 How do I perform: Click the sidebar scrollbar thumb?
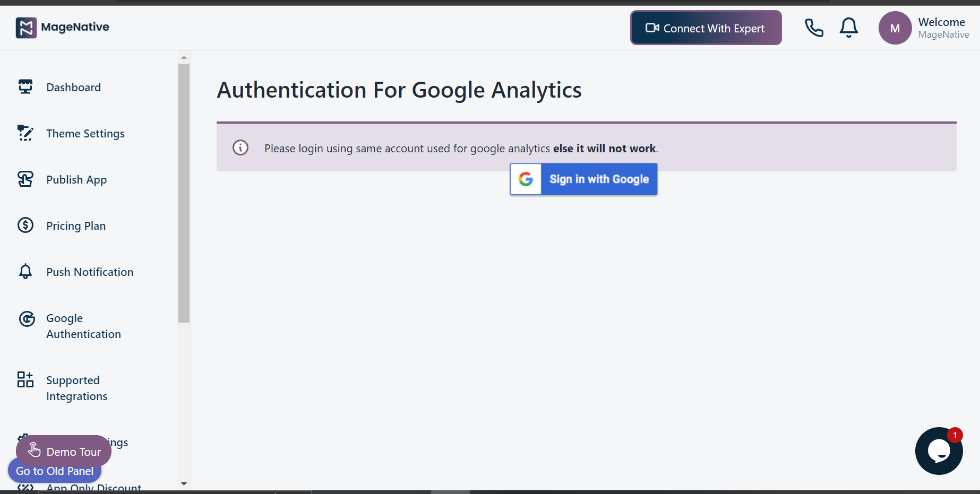pyautogui.click(x=184, y=193)
